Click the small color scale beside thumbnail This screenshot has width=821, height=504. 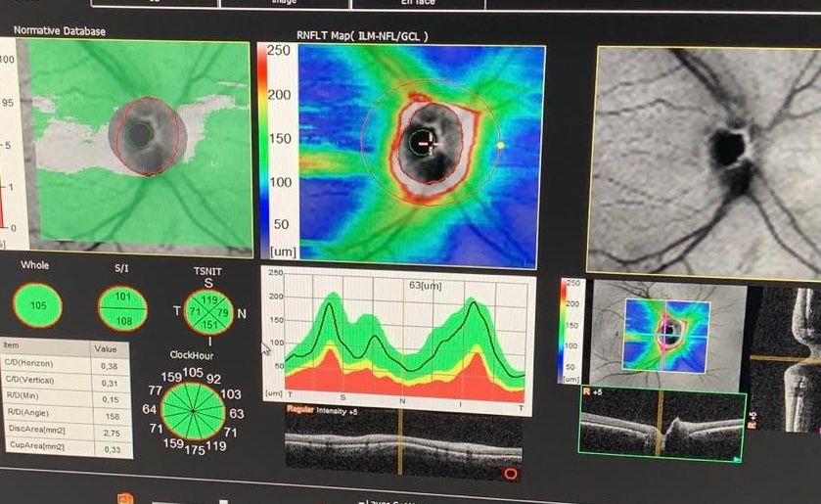pos(572,330)
